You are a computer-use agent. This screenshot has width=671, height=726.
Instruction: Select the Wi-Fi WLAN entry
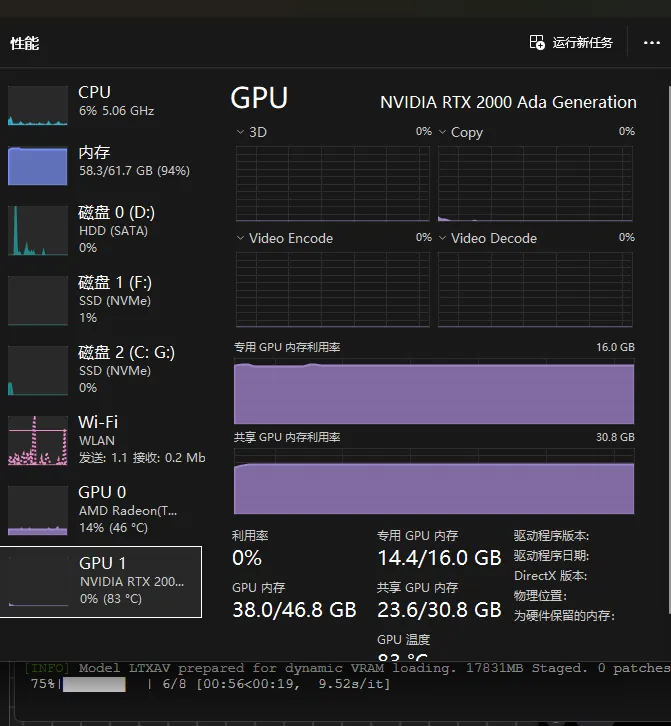pos(101,440)
